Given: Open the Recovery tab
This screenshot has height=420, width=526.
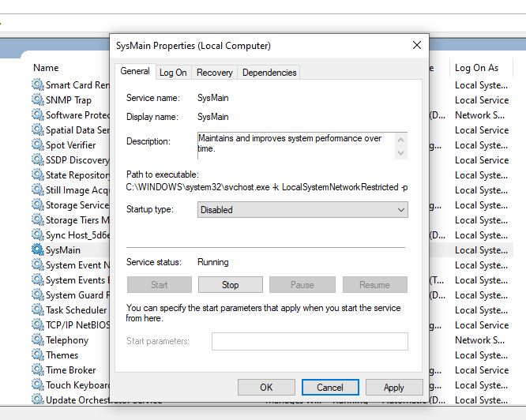Looking at the screenshot, I should [x=214, y=73].
